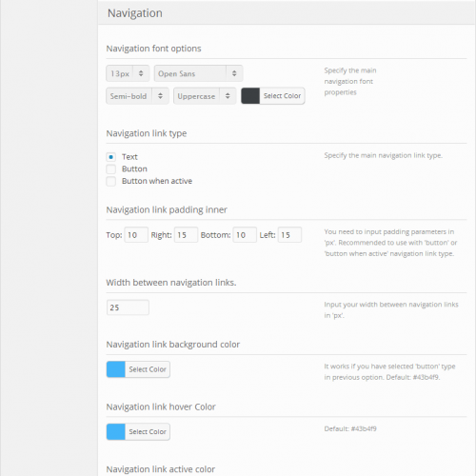Image resolution: width=476 pixels, height=476 pixels.
Task: Click the arrows on Uppercase select
Action: 228,96
